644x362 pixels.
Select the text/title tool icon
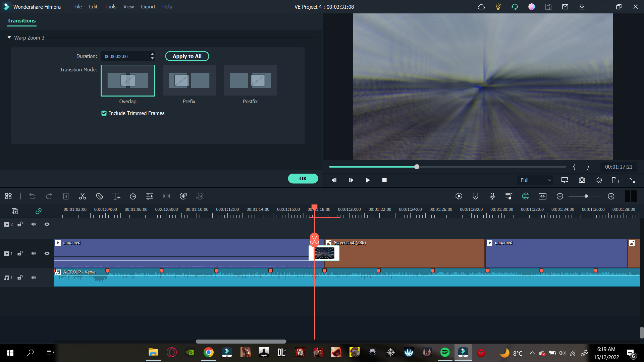(116, 196)
